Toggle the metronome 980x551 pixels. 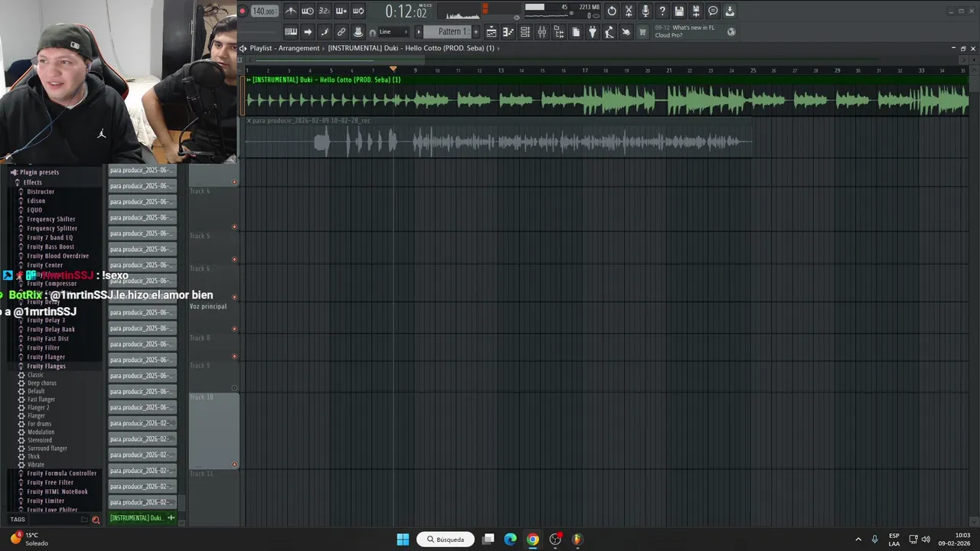click(x=291, y=11)
